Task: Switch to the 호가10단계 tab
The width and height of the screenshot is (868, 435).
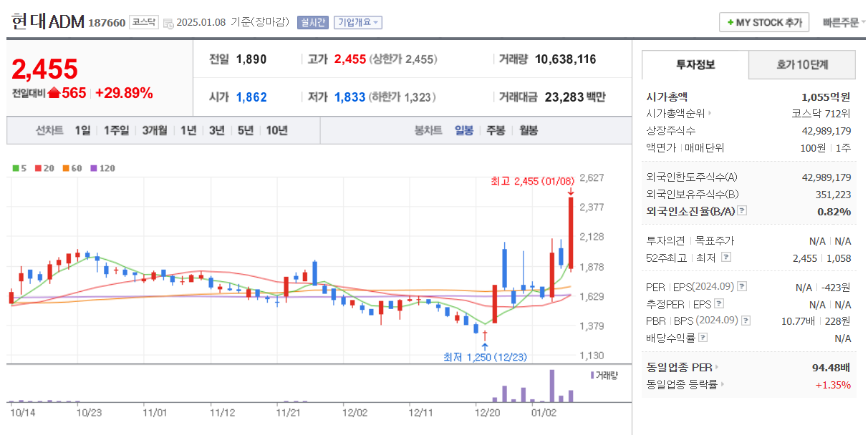Action: point(802,64)
